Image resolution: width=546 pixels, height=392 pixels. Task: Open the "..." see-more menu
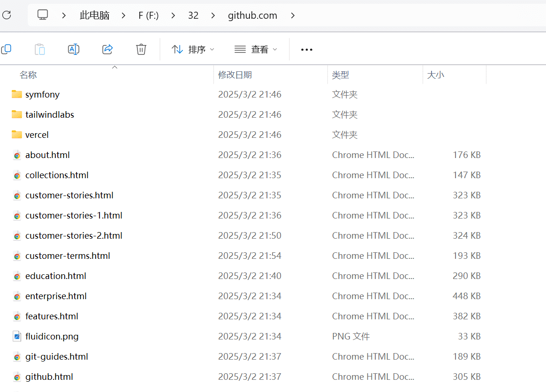[306, 49]
